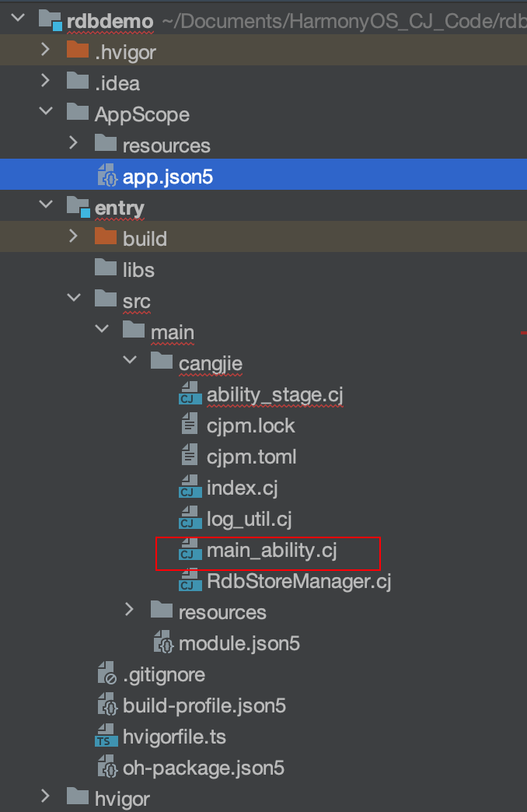Select log_util.cj file

click(x=249, y=520)
